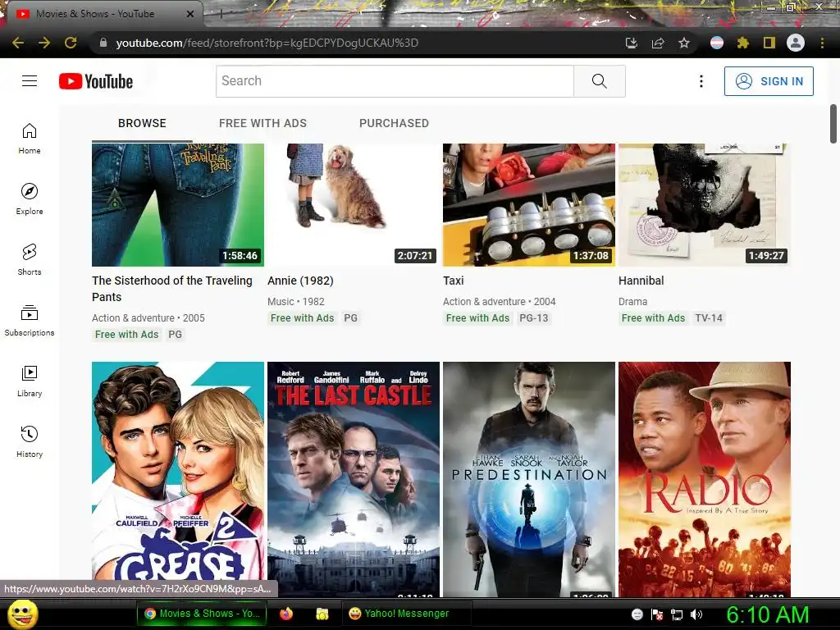Click the page vertical scrollbar
Screen dimensions: 840x630
(833, 125)
